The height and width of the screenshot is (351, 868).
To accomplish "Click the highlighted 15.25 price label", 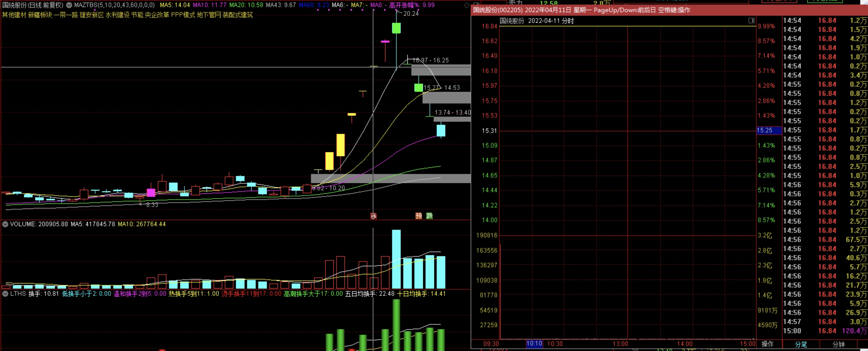I will 769,130.
